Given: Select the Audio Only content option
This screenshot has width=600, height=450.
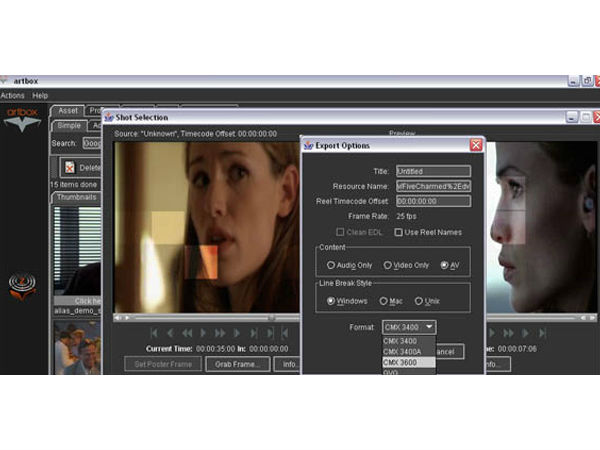Looking at the screenshot, I should pyautogui.click(x=332, y=265).
